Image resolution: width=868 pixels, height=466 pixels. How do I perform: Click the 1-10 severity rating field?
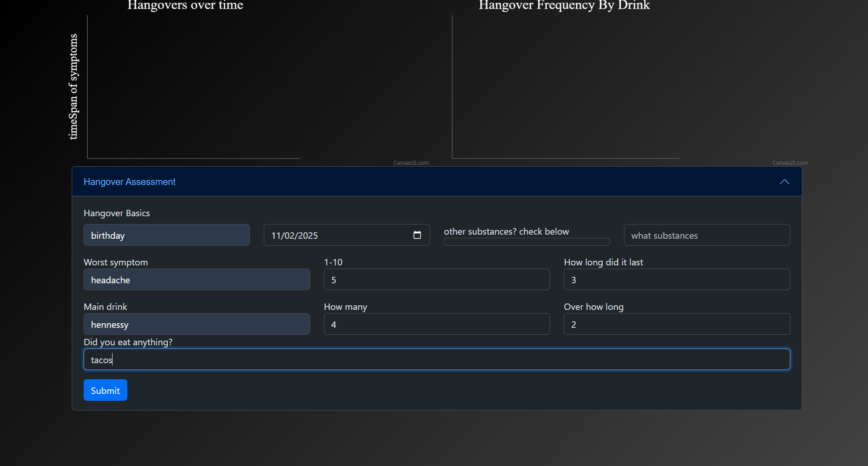tap(436, 280)
